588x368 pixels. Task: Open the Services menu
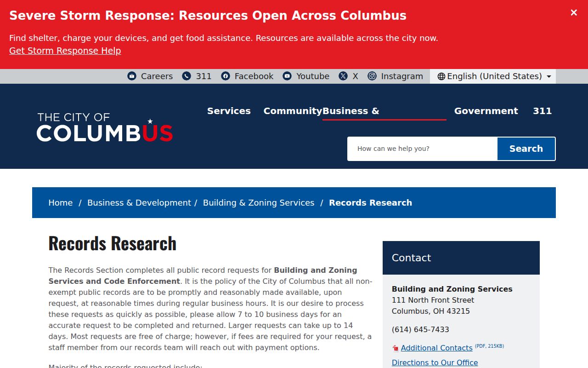(x=229, y=111)
